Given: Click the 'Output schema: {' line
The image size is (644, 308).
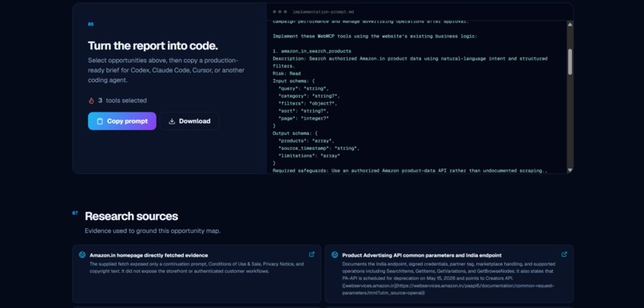Looking at the screenshot, I should [295, 133].
